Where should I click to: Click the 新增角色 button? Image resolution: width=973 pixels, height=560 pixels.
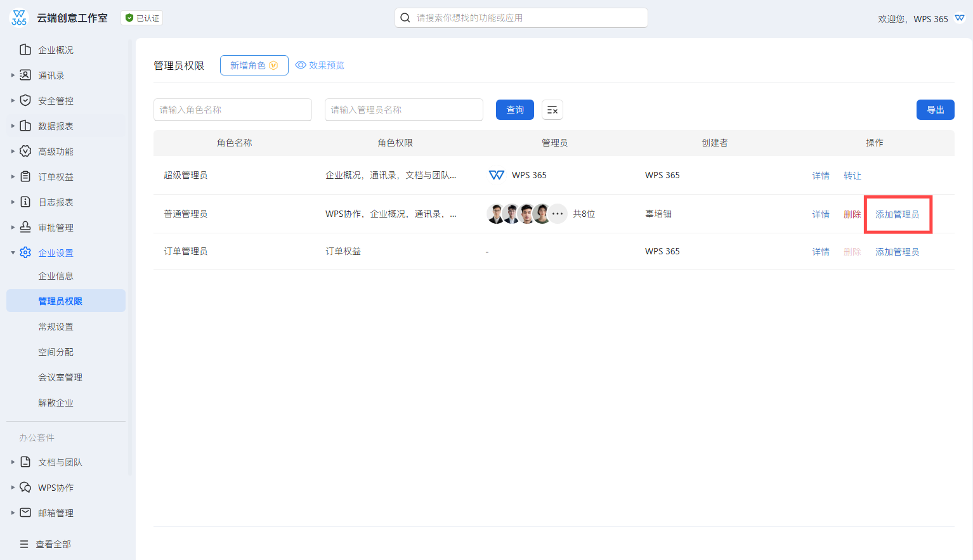[x=254, y=65]
